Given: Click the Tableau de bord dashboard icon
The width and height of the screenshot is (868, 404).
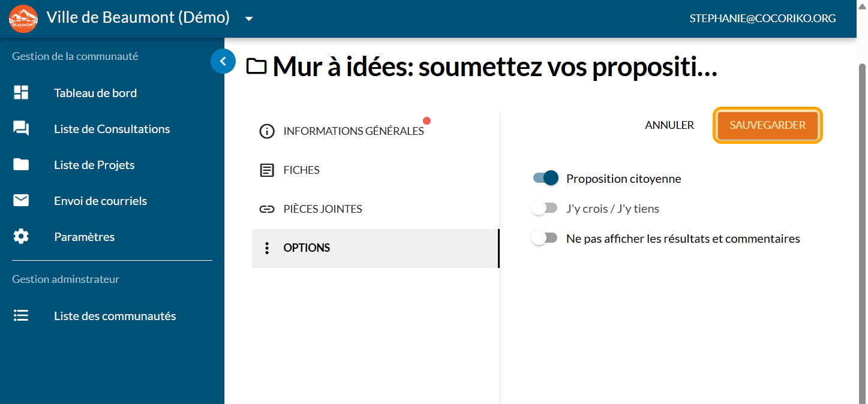Looking at the screenshot, I should 21,93.
